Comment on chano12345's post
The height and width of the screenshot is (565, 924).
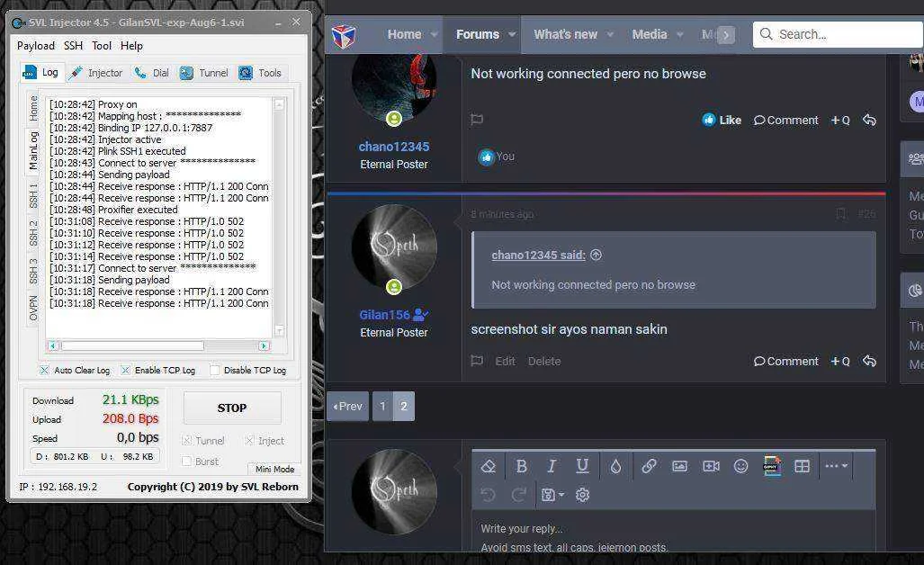pyautogui.click(x=786, y=120)
